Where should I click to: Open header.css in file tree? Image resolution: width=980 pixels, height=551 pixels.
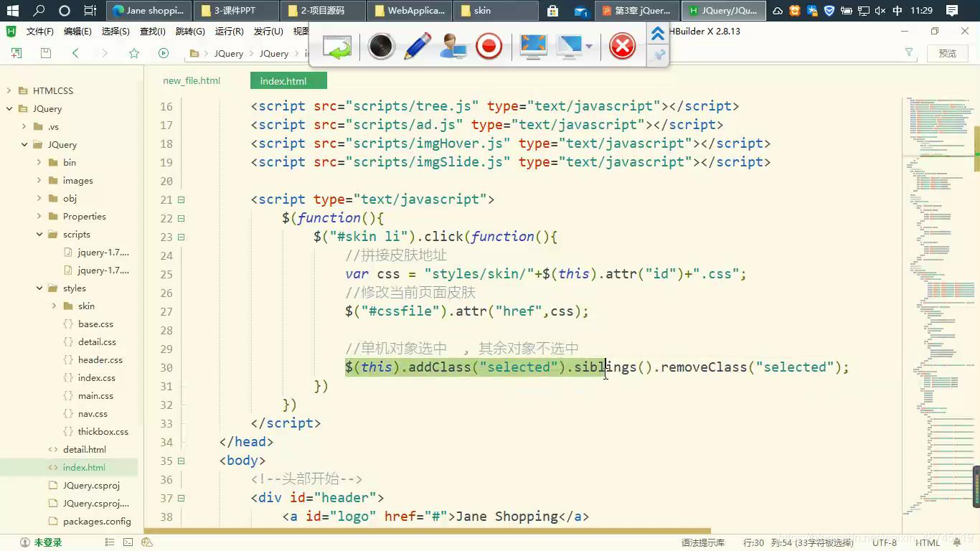(100, 360)
